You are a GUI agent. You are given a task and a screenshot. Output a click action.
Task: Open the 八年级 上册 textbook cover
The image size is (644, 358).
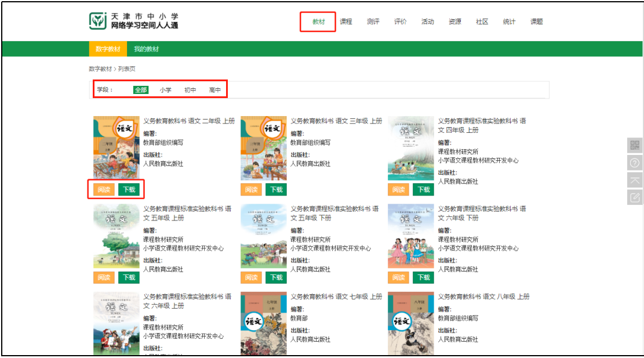click(x=411, y=323)
